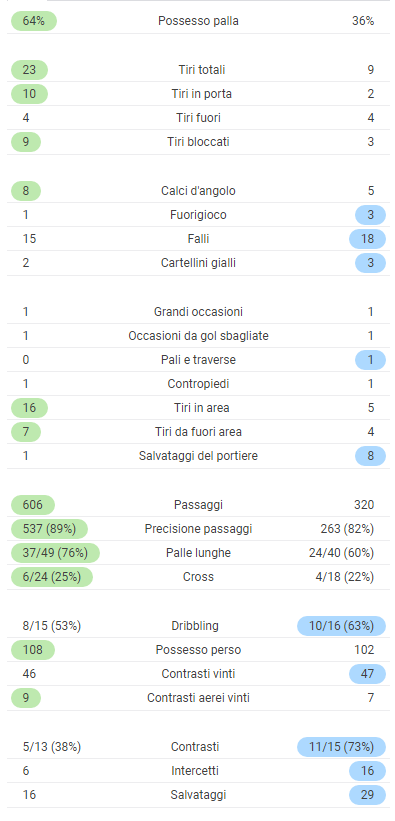Select the Cartellini gialli label
This screenshot has height=821, width=395.
[198, 263]
